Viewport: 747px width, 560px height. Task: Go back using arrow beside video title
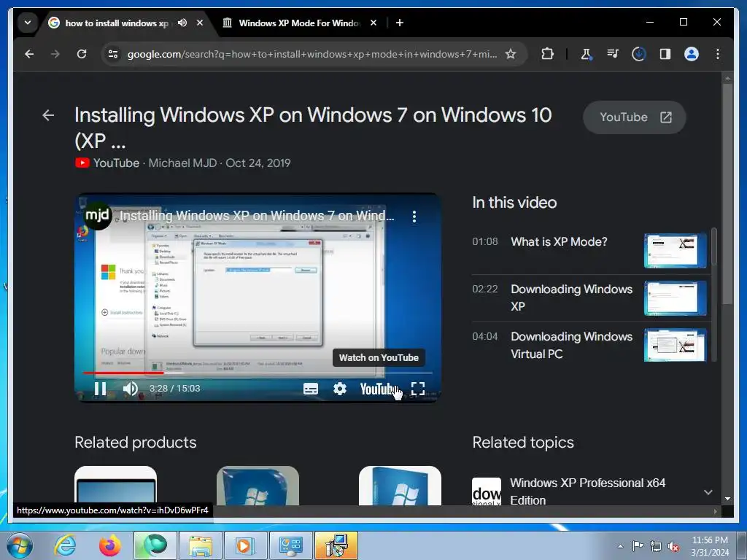pyautogui.click(x=48, y=115)
